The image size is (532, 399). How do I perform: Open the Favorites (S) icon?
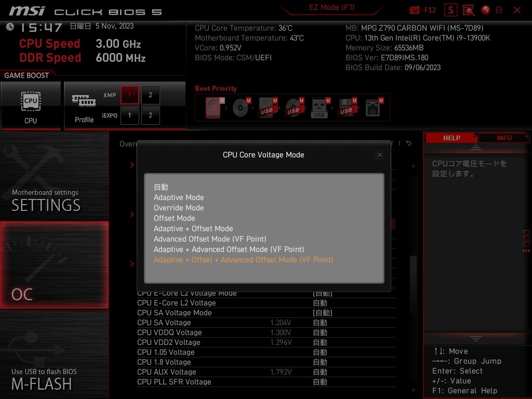450,9
